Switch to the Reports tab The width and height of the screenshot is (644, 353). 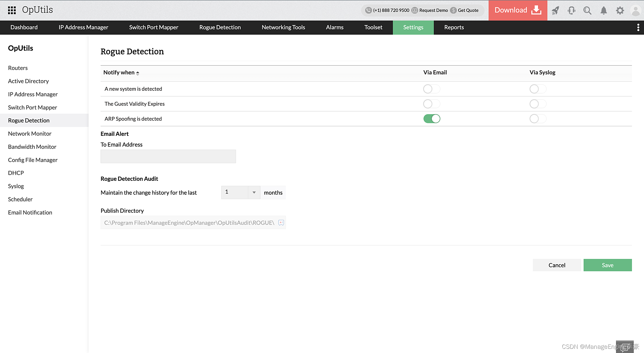(454, 27)
